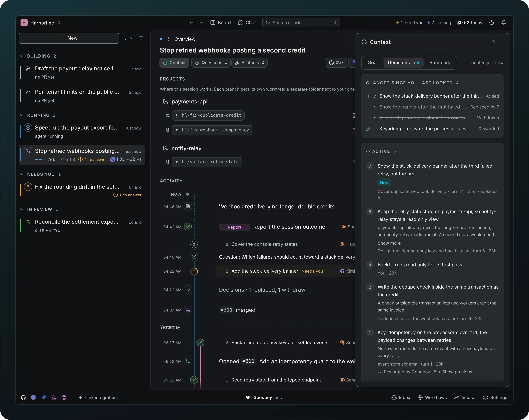Open sidebar display settings sliders icon
The height and width of the screenshot is (420, 529).
[141, 38]
